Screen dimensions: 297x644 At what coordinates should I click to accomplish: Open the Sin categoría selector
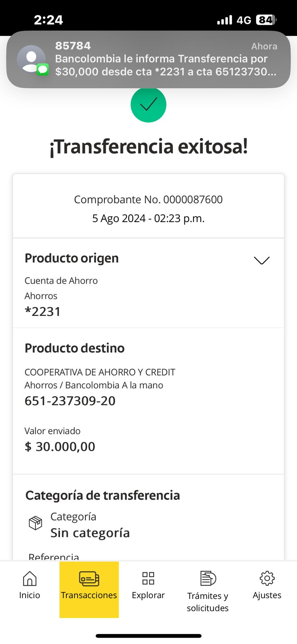(90, 533)
